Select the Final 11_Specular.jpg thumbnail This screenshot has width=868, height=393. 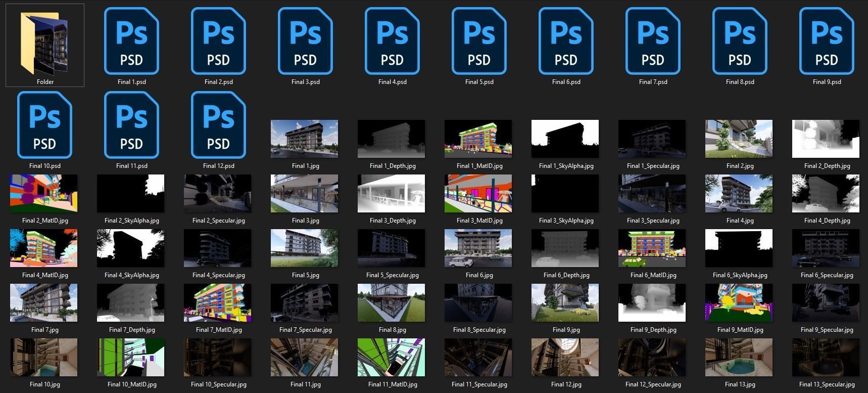(478, 358)
